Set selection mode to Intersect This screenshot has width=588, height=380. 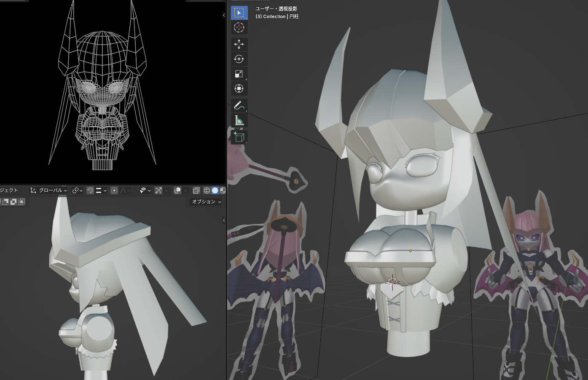21,202
